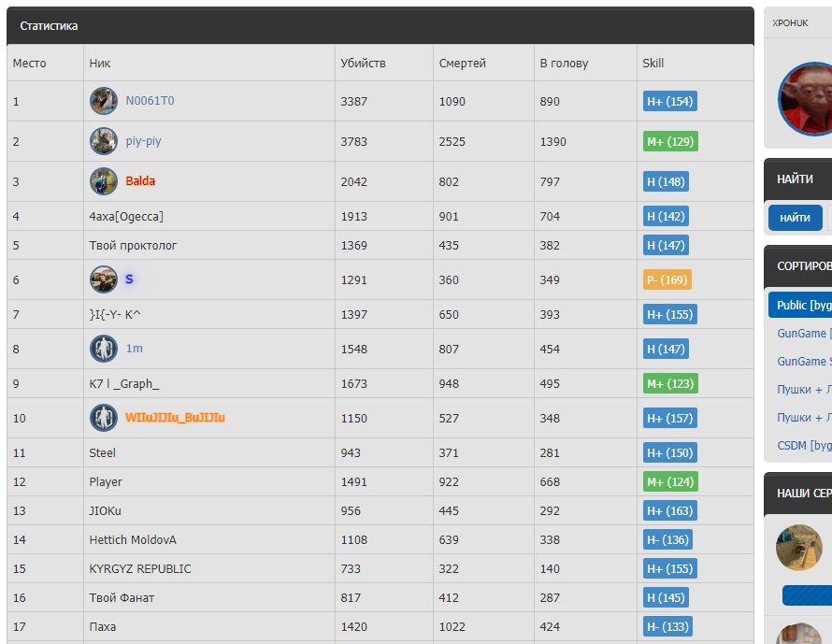Click the red Balda nickname
This screenshot has height=644, width=832.
140,181
